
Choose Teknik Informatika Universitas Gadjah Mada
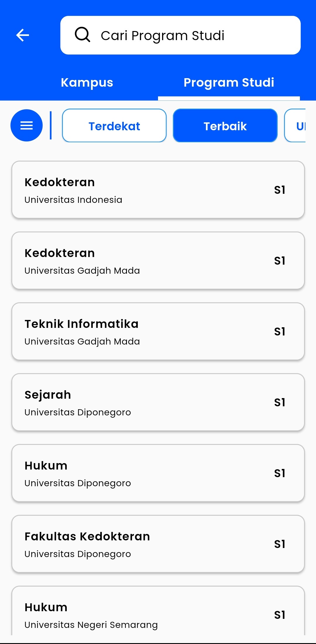point(158,331)
